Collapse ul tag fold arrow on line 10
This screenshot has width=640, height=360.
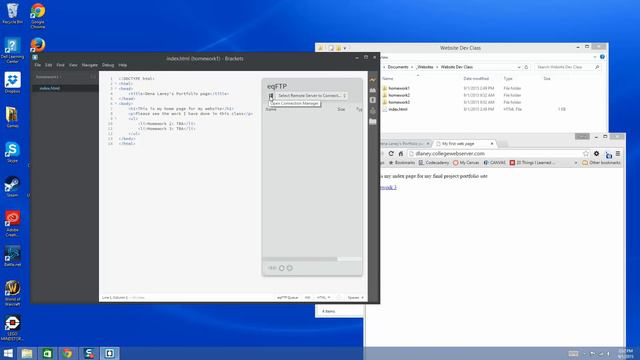116,119
